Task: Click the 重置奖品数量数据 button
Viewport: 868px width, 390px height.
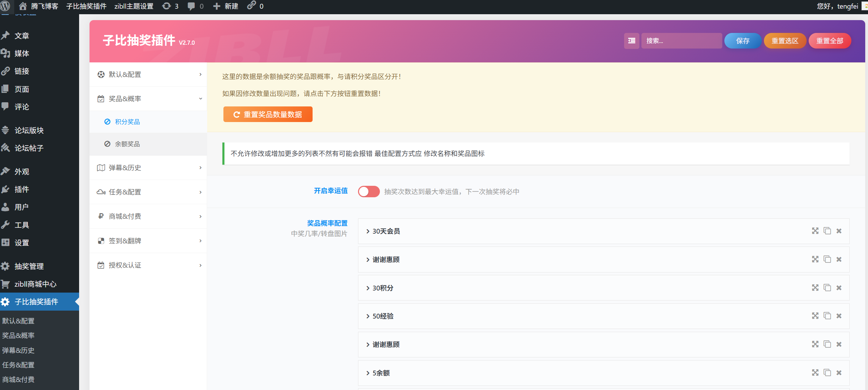Action: (x=268, y=114)
